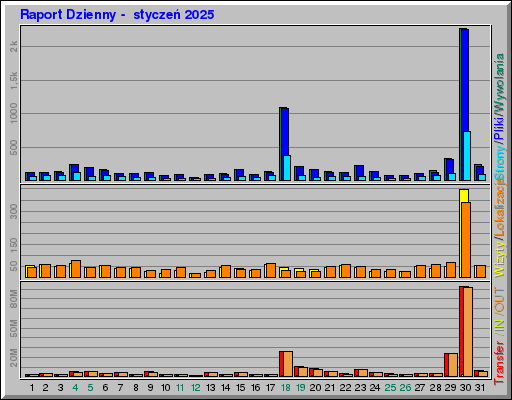Click the '1000' y-axis label
Image resolution: width=512 pixels, height=400 pixels.
(14, 113)
